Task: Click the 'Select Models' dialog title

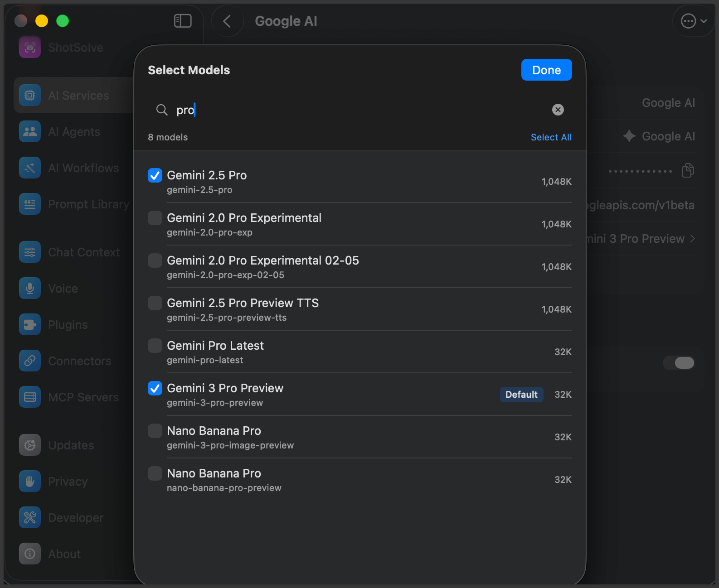Action: click(x=189, y=70)
